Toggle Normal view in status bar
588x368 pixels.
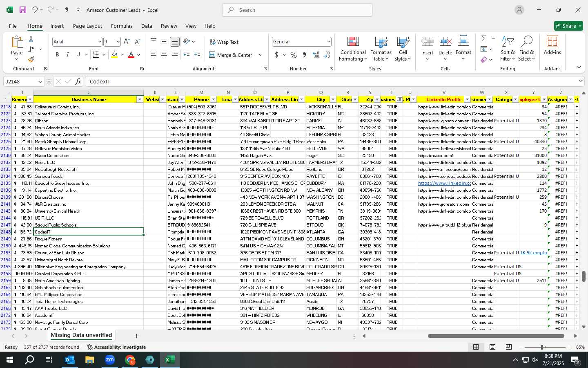click(x=476, y=347)
